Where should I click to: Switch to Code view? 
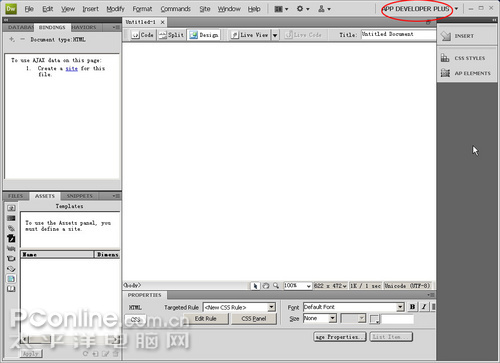[142, 35]
